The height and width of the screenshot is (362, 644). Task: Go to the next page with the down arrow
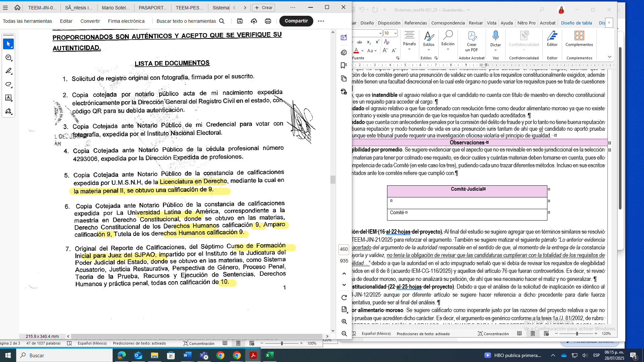pyautogui.click(x=344, y=285)
